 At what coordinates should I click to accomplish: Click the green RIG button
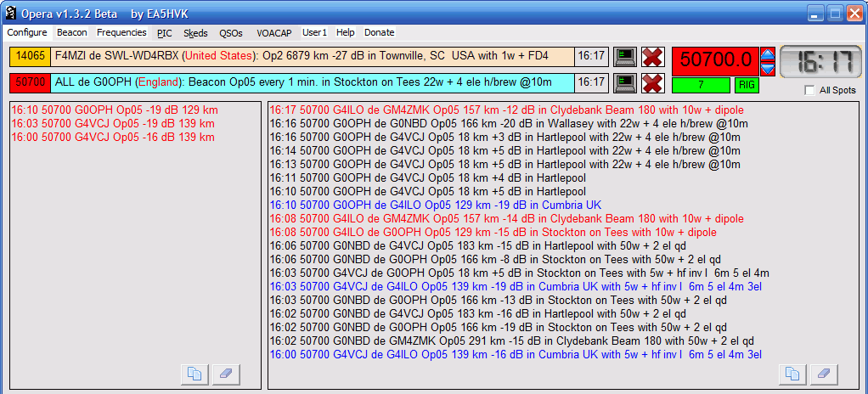point(747,85)
